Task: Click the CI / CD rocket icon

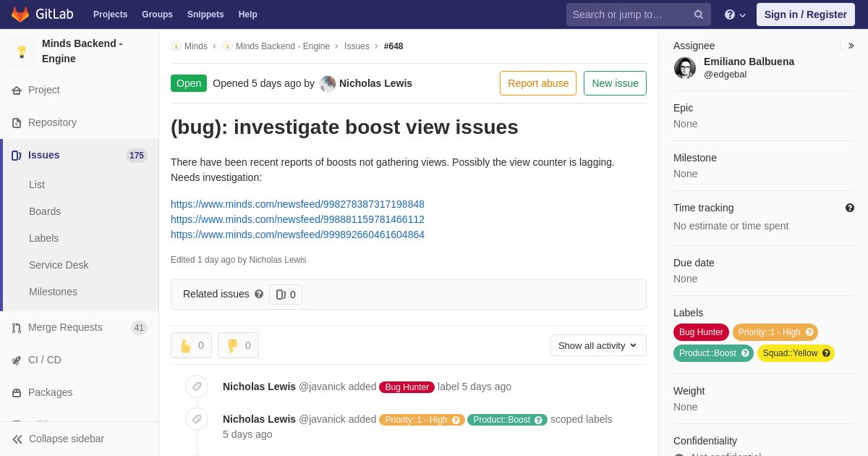Action: (17, 360)
